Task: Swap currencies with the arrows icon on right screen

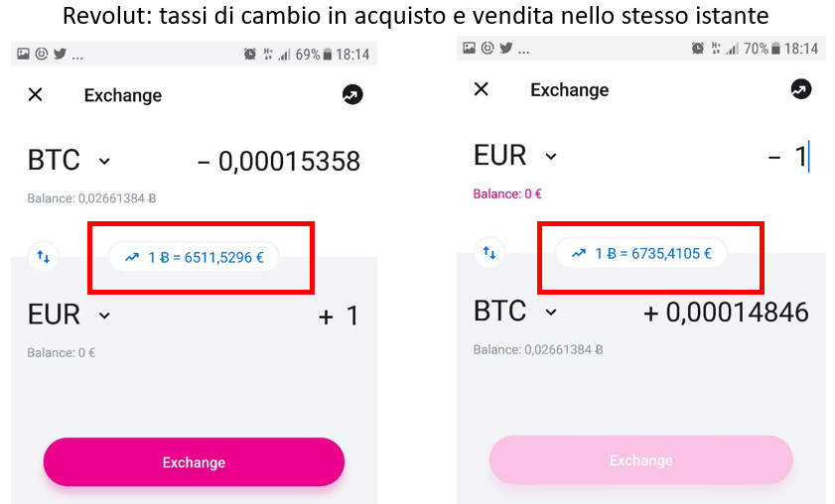Action: (x=488, y=252)
